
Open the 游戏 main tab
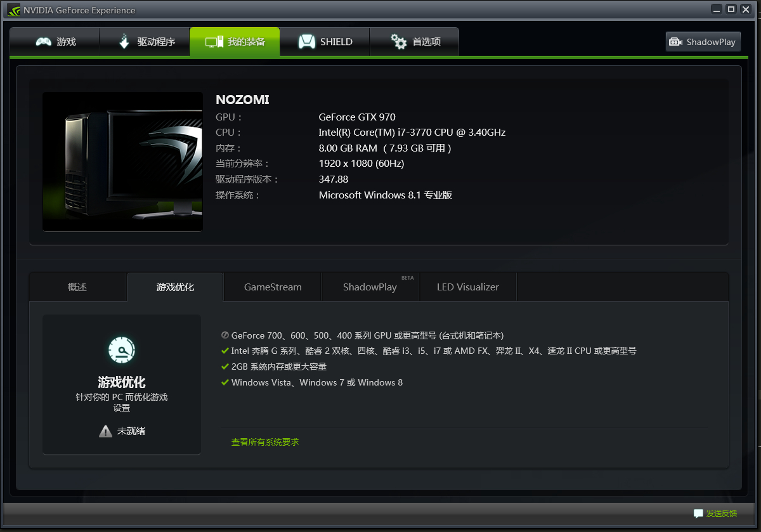click(55, 42)
